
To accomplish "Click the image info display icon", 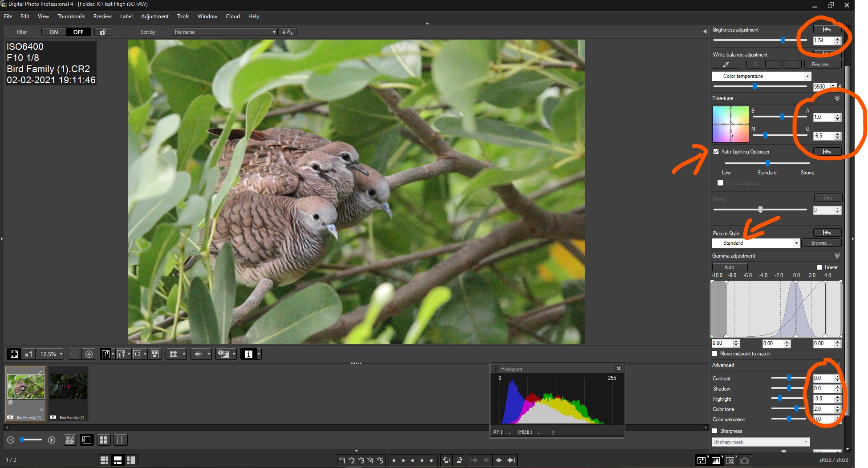I will [x=248, y=354].
